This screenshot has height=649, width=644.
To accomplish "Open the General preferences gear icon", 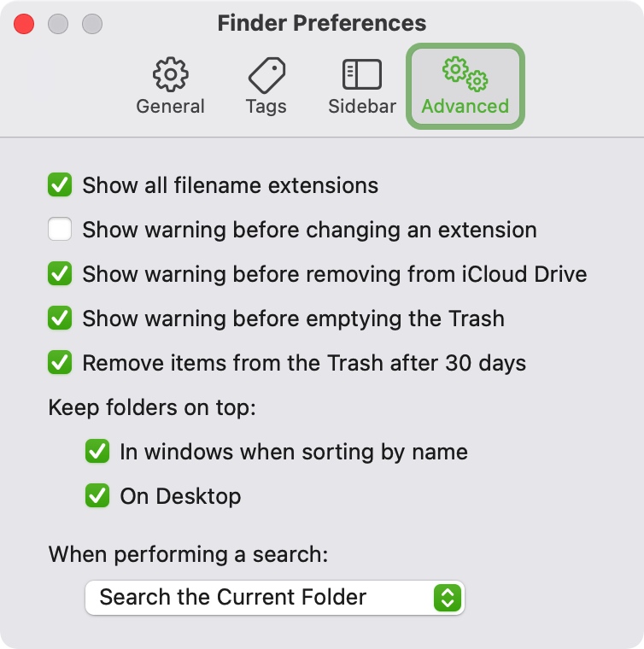I will [x=171, y=74].
